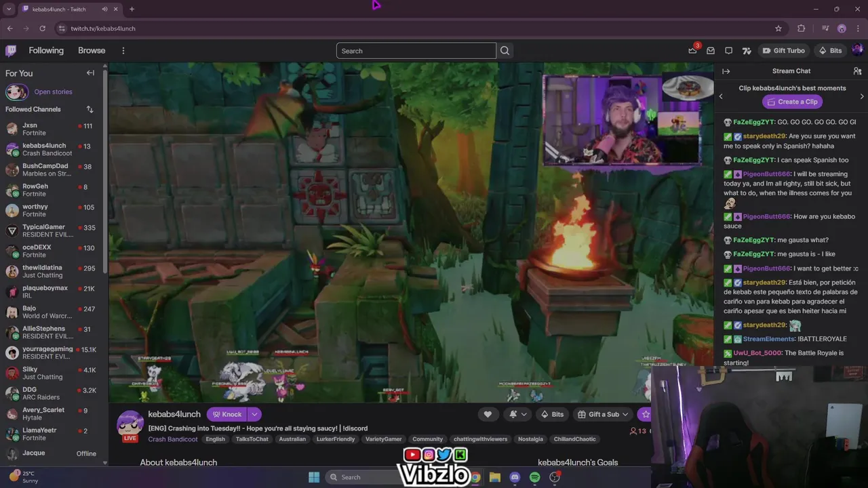Open File Explorer from the taskbar
868x488 pixels.
tap(495, 477)
